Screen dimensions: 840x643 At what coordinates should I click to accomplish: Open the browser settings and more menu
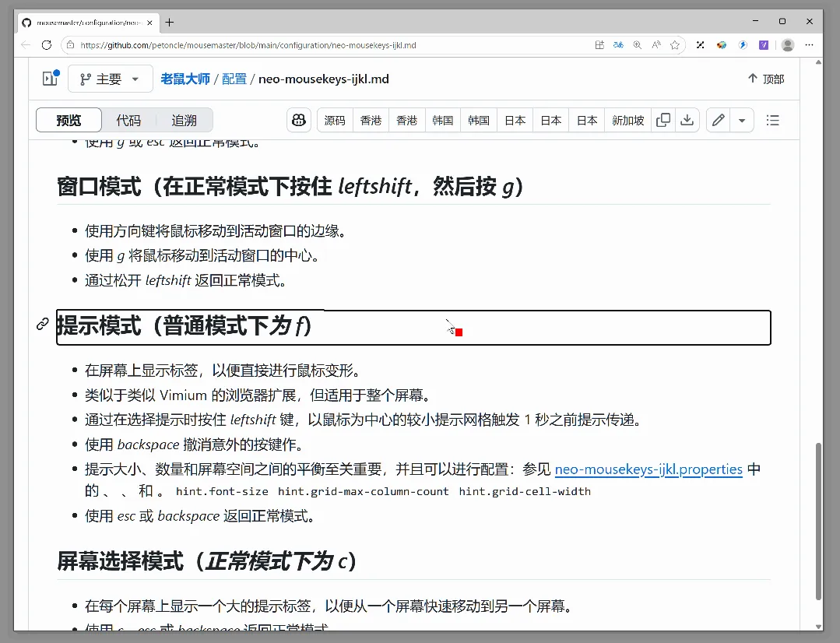809,45
